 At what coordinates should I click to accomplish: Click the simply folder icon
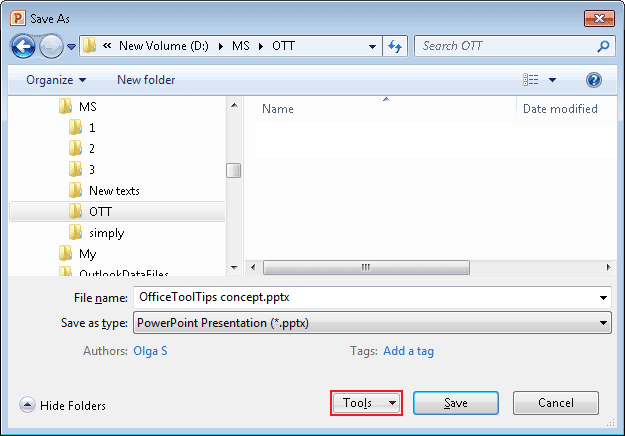(x=75, y=232)
